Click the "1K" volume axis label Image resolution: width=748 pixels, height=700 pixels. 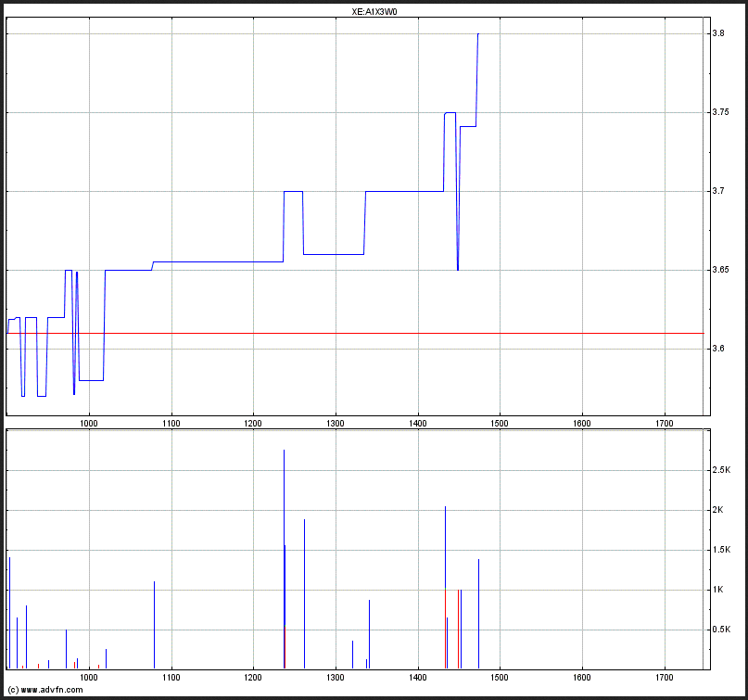click(718, 590)
